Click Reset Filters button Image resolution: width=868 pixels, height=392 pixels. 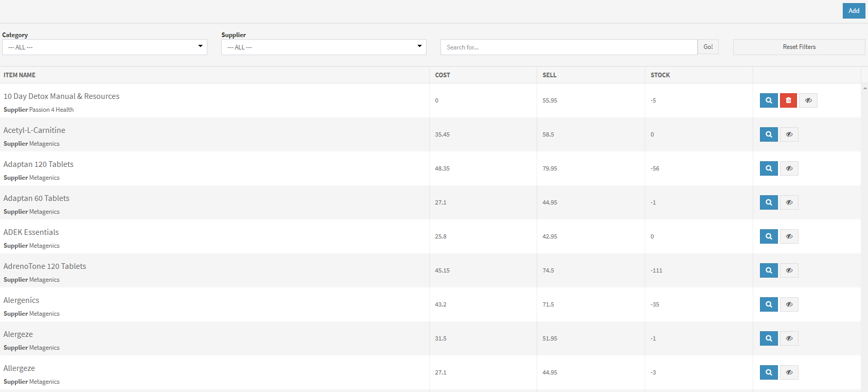(799, 47)
